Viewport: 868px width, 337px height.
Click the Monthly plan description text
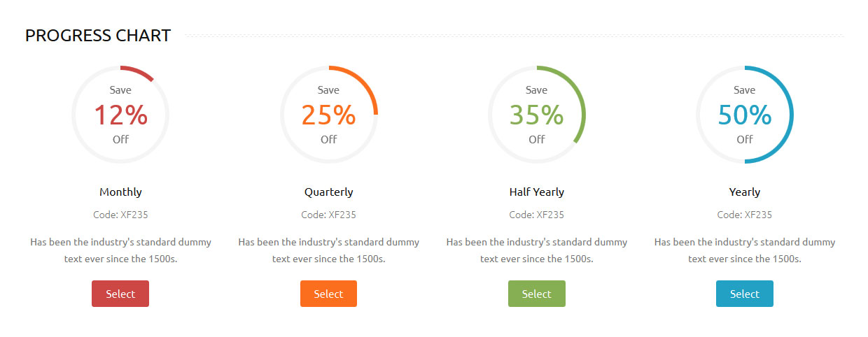click(120, 250)
